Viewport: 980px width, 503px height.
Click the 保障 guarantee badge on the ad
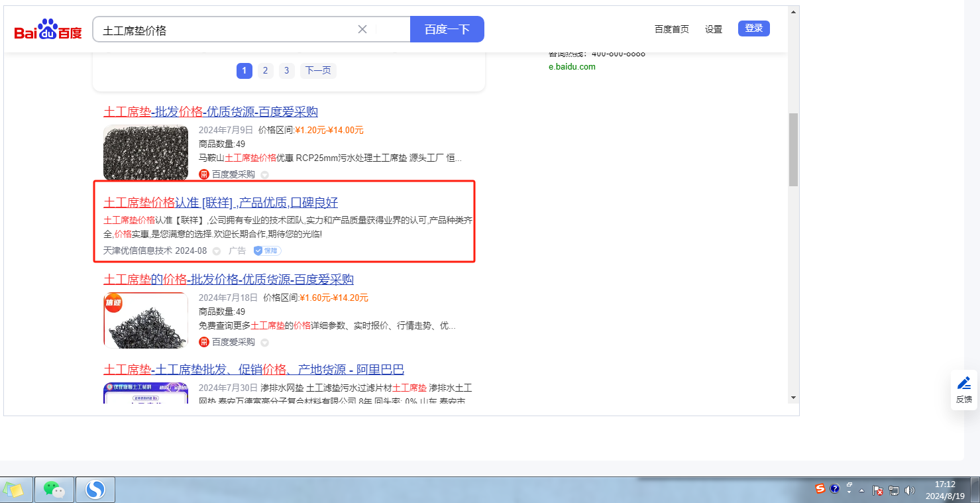(268, 251)
